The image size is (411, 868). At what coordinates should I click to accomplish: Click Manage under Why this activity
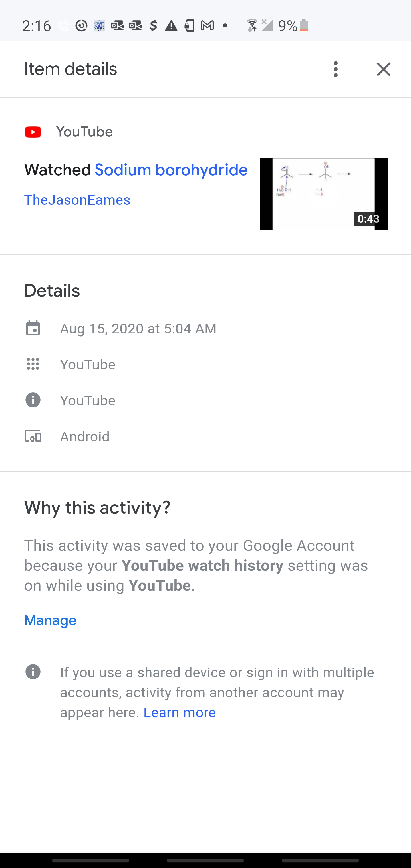[50, 620]
